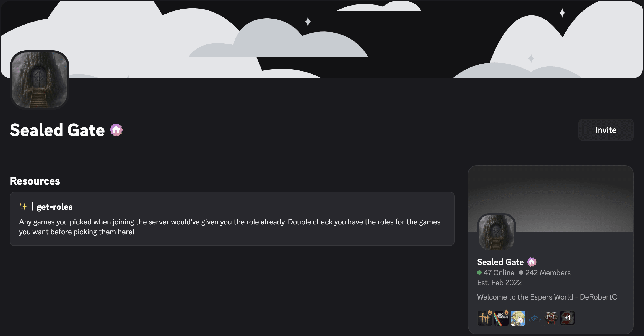Open the ARC Raiders game icon
The image size is (644, 336).
(x=501, y=318)
